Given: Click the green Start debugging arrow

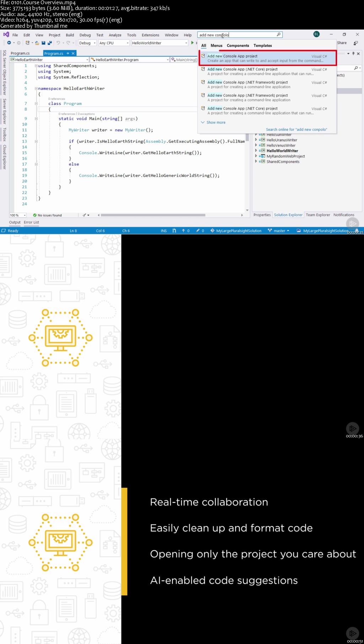Looking at the screenshot, I should (192, 43).
